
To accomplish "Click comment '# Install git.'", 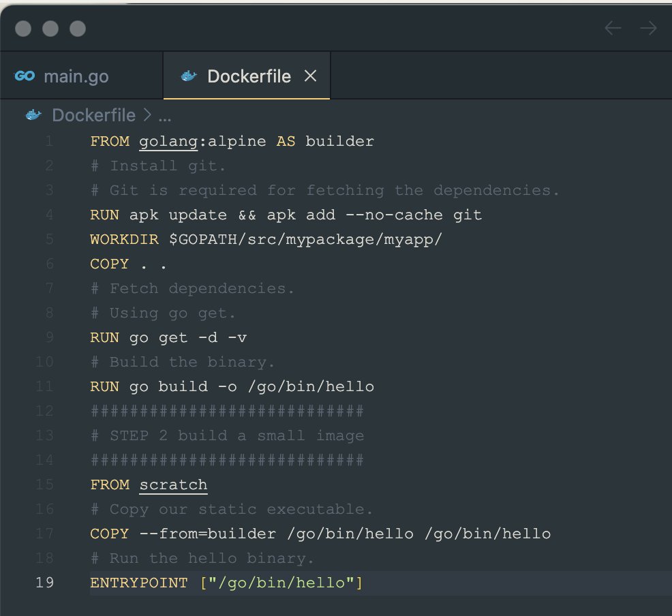I will (158, 166).
